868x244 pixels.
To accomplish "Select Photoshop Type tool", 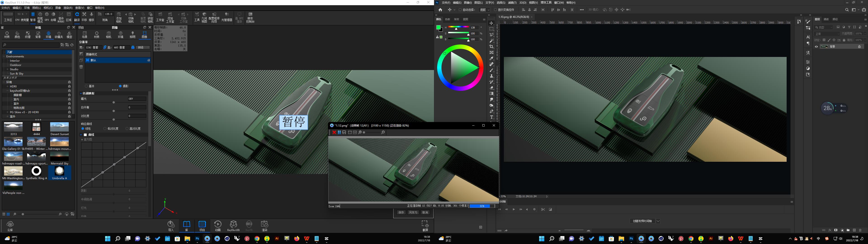I will pyautogui.click(x=491, y=117).
